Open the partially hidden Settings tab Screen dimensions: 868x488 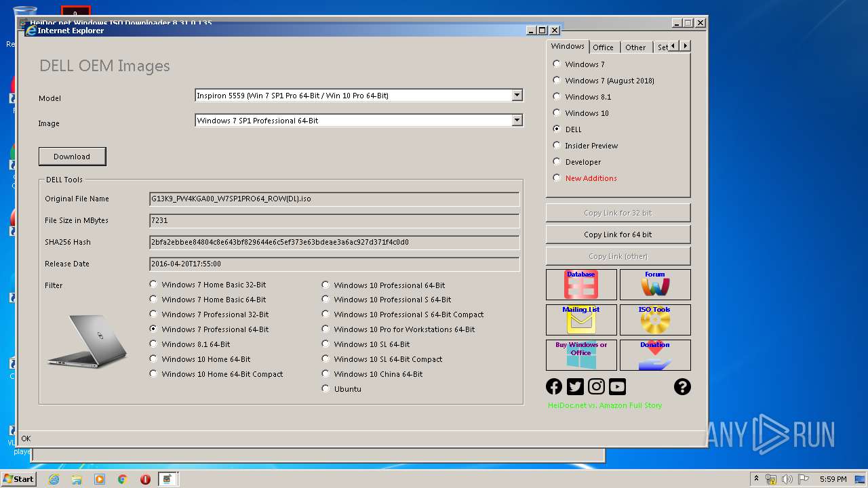(661, 47)
